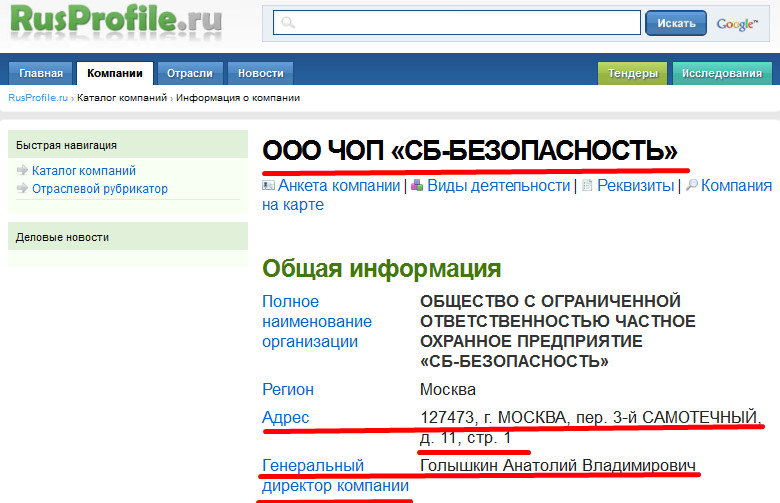Click arrow icon next to Каталог компаний
Image resolution: width=780 pixels, height=503 pixels.
click(x=22, y=170)
